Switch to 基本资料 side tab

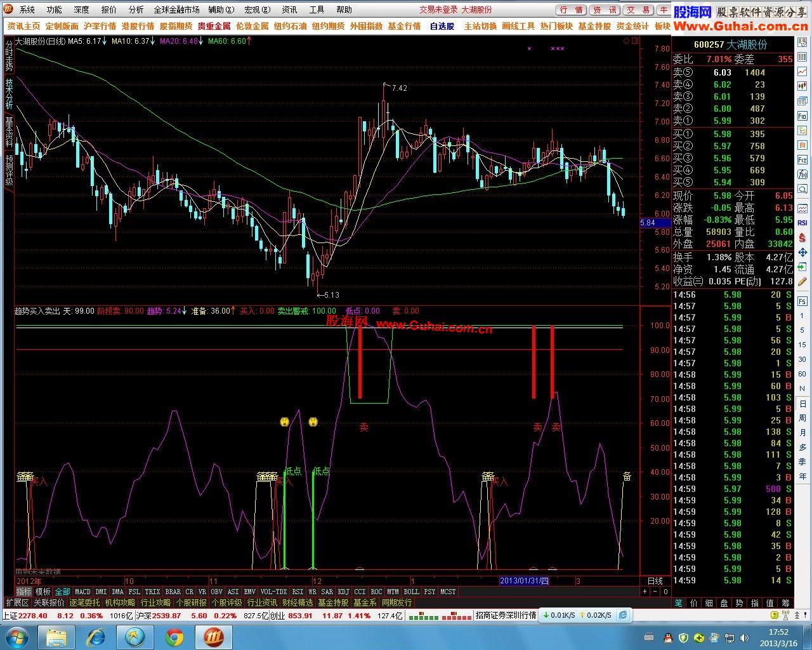[9, 131]
